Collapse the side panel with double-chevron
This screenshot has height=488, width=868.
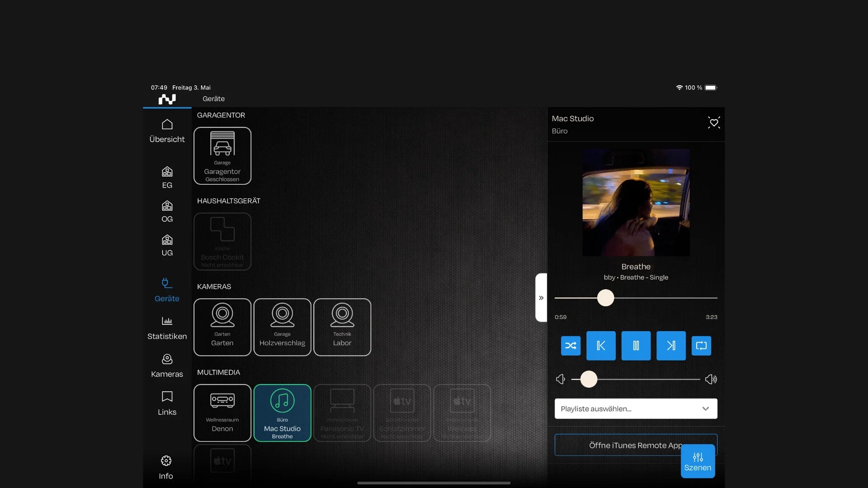[x=541, y=298]
